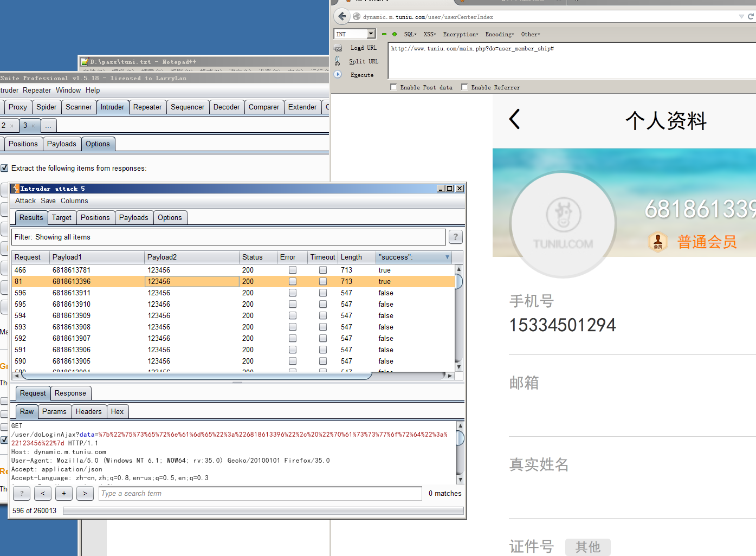Open the INT combo box in HackBar
Viewport: 756px width, 556px height.
[x=355, y=34]
